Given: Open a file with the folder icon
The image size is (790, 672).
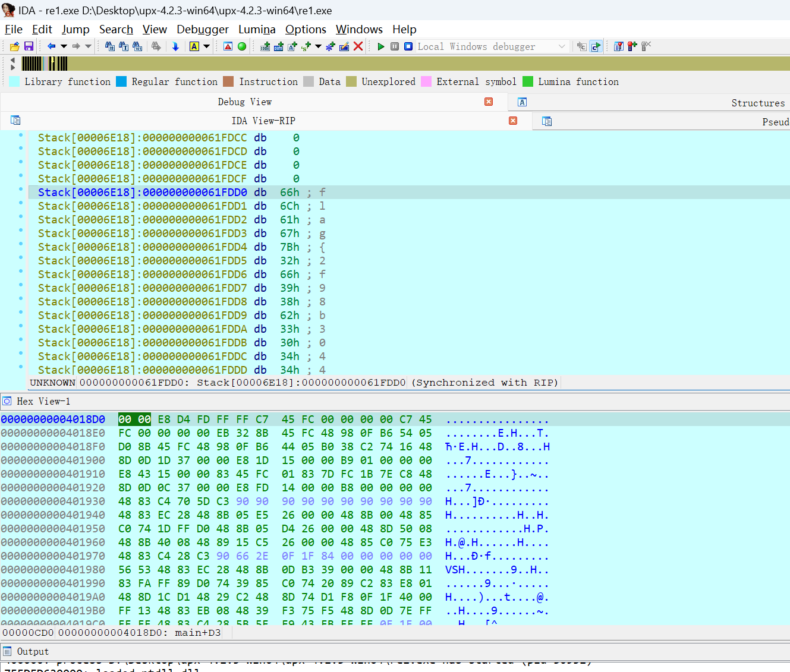Looking at the screenshot, I should pos(15,46).
